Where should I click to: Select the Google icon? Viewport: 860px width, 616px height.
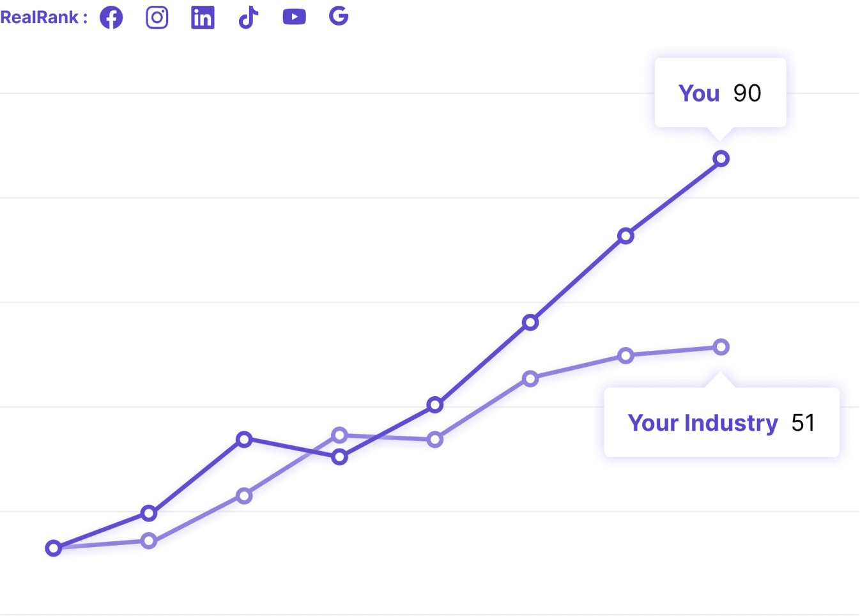click(339, 16)
